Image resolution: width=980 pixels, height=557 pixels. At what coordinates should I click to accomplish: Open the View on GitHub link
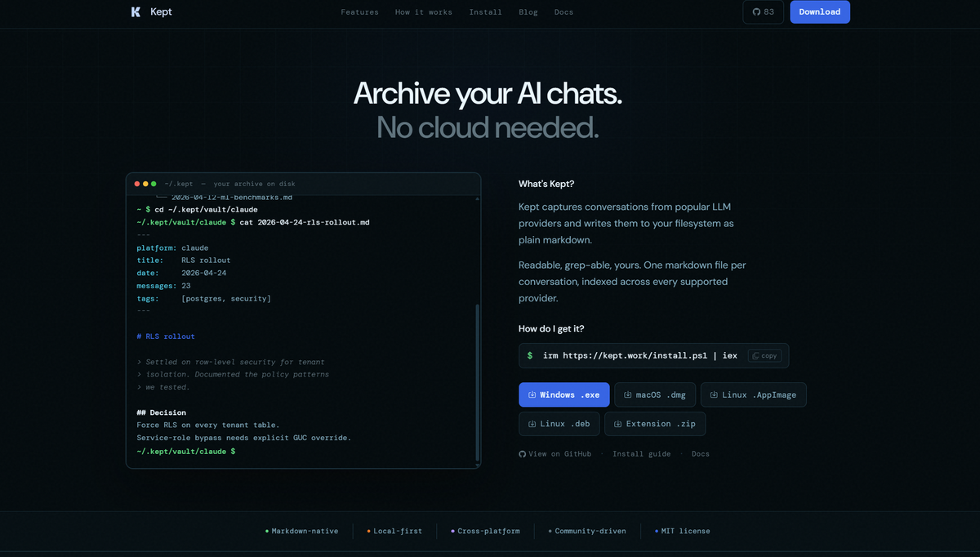point(555,454)
